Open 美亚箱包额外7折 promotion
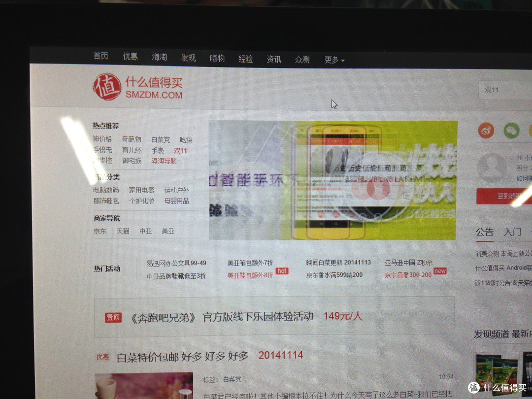Screen dimensions: 532x399 (250, 263)
